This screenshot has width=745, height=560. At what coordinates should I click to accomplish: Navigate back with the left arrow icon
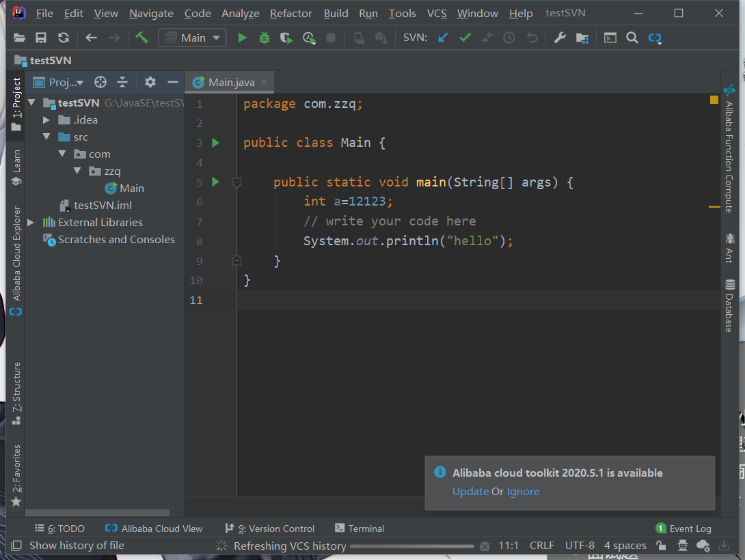(91, 38)
